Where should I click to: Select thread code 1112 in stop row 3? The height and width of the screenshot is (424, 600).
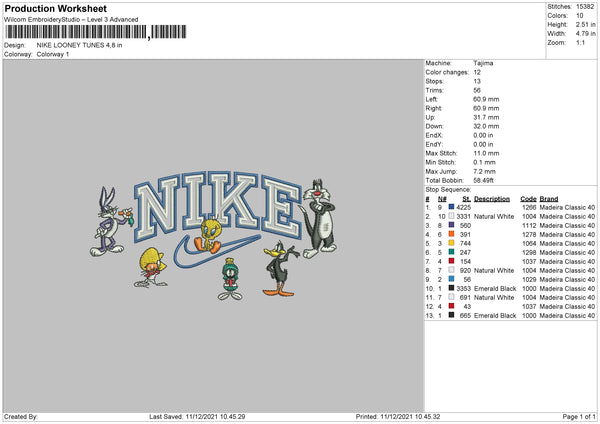coord(529,225)
